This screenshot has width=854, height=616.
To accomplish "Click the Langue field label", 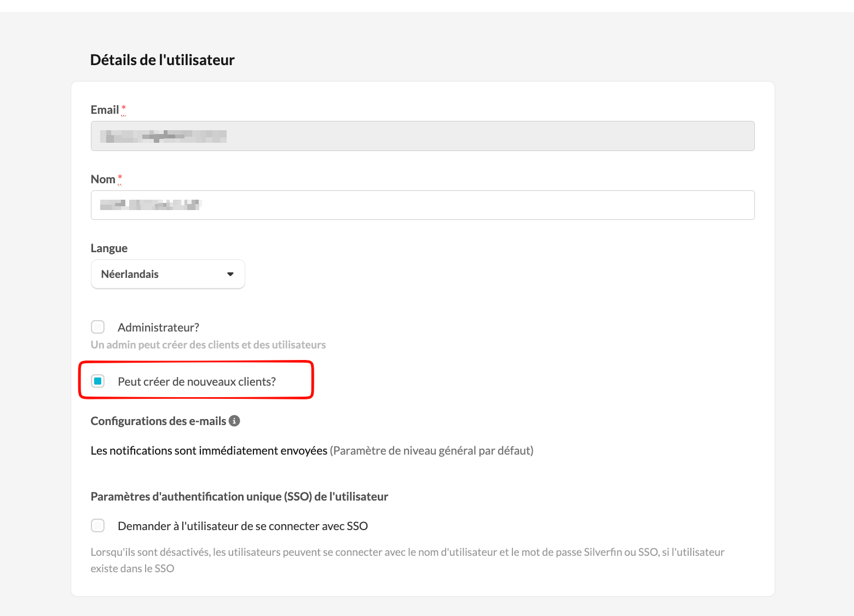I will [109, 248].
